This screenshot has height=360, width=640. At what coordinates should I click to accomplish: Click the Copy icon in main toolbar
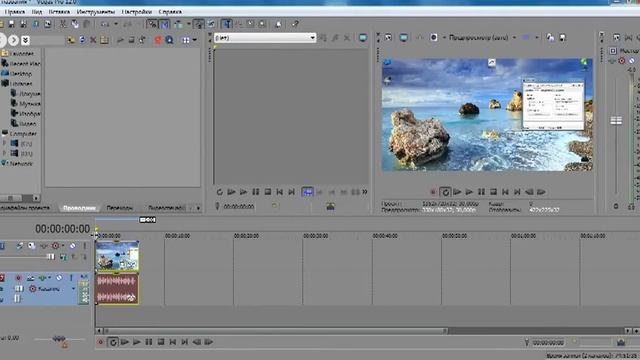tap(75, 24)
